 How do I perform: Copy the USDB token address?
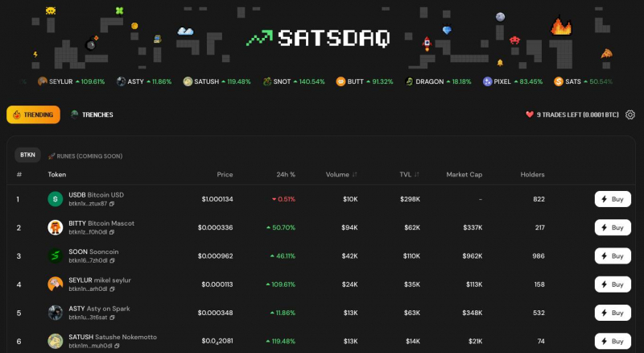click(x=110, y=204)
